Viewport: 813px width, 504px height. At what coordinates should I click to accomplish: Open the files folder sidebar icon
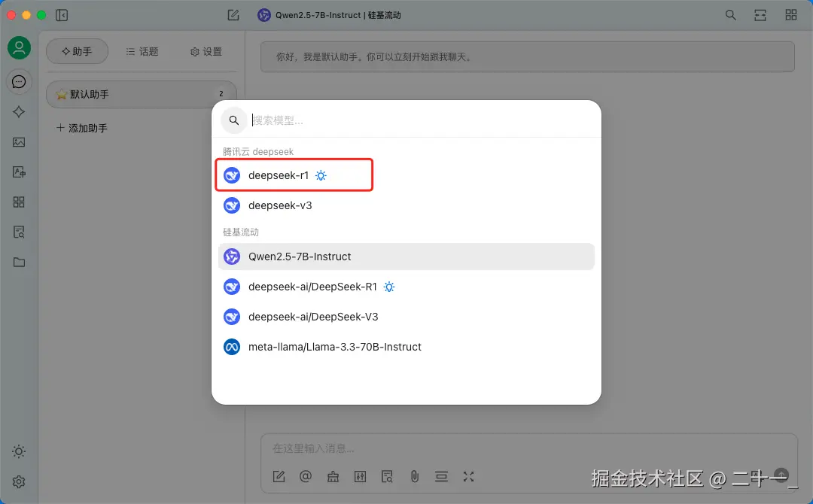(19, 262)
